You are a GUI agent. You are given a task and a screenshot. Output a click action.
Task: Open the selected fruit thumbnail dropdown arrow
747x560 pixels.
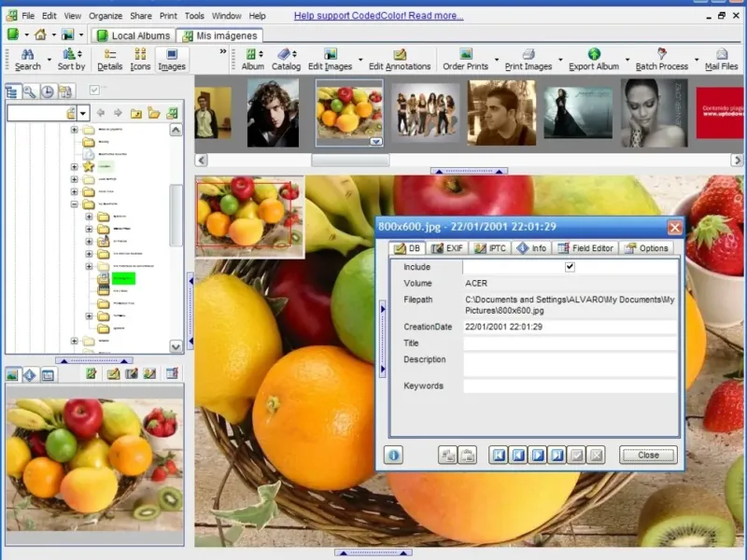click(376, 142)
